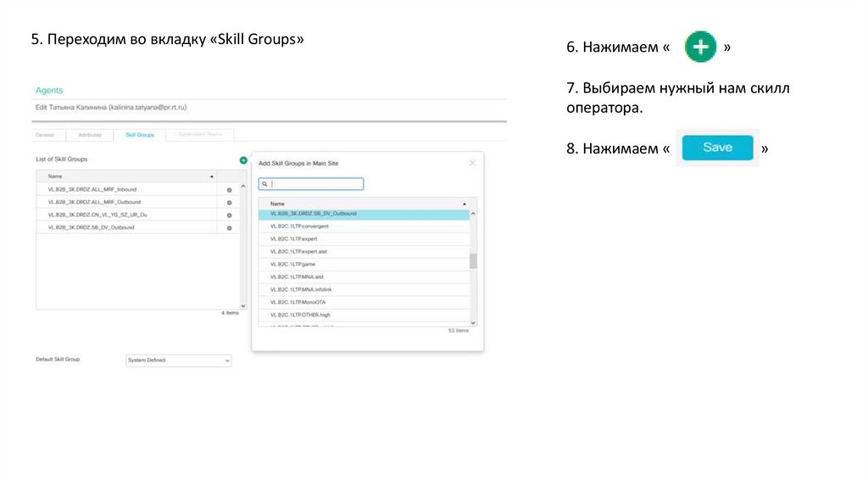Select VL.B2C.1LTP.expert.aist skill group
The image size is (868, 487).
(364, 251)
